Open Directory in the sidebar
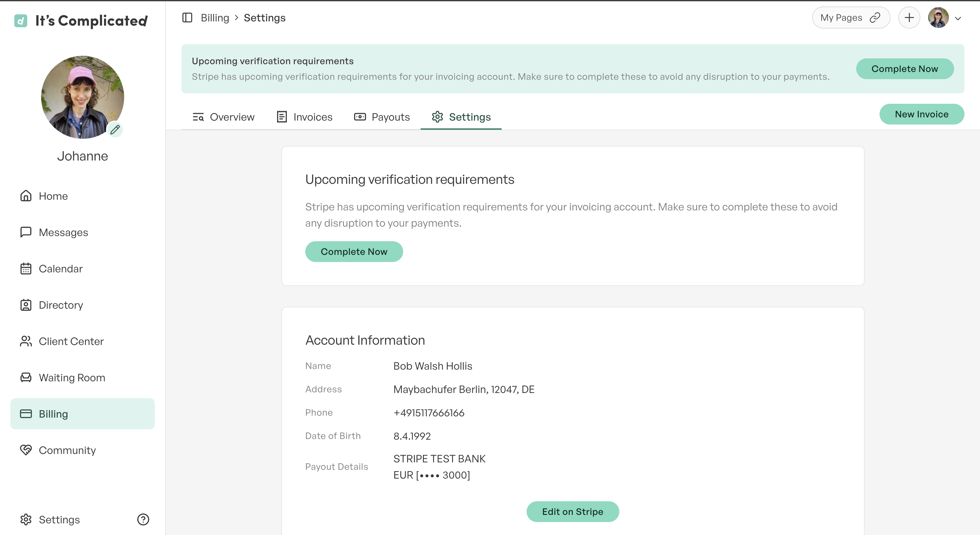This screenshot has width=980, height=535. click(61, 305)
